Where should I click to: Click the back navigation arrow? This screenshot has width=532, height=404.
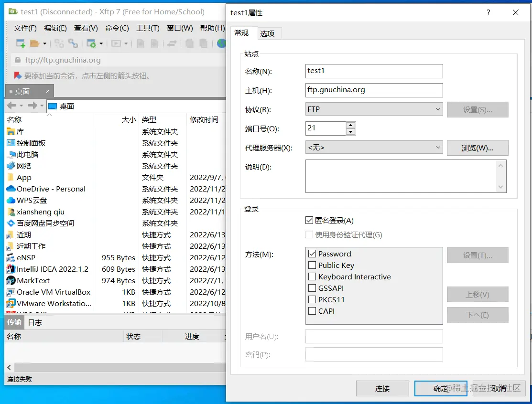[11, 106]
